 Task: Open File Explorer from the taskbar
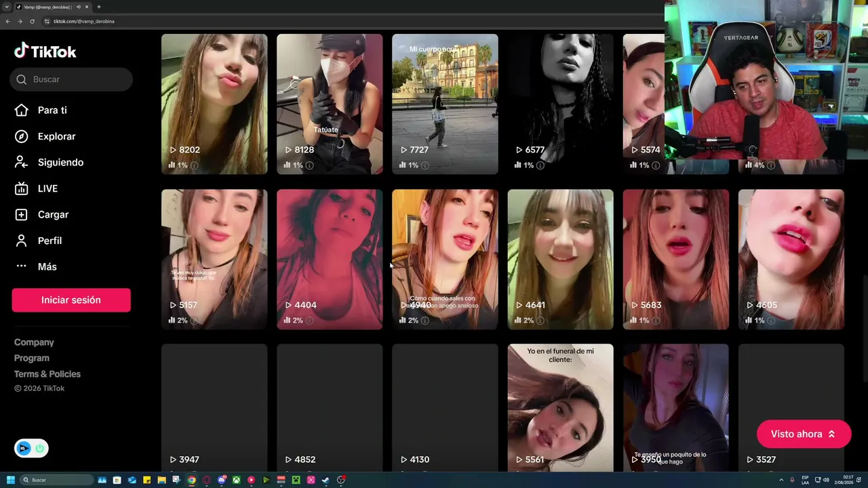[x=162, y=480]
